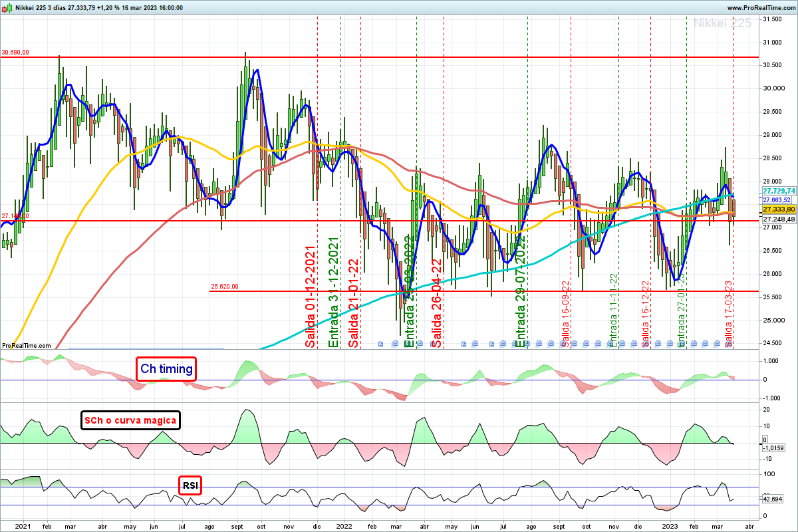
Task: Open the www.ProRealTime.com link
Action: pyautogui.click(x=760, y=7)
